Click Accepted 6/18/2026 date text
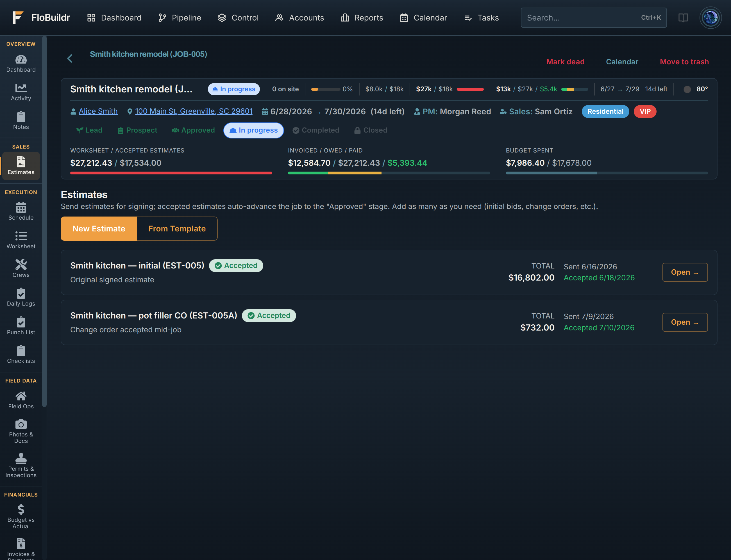The height and width of the screenshot is (560, 731). click(599, 278)
